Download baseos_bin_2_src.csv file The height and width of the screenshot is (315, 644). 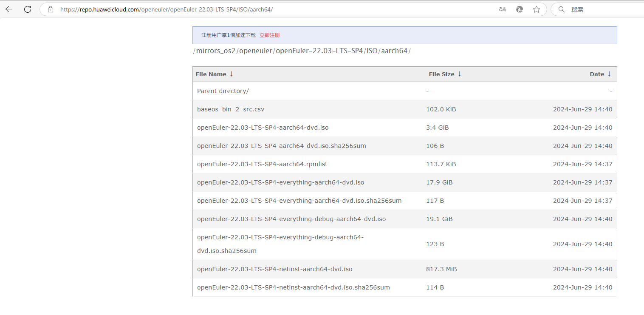point(230,109)
